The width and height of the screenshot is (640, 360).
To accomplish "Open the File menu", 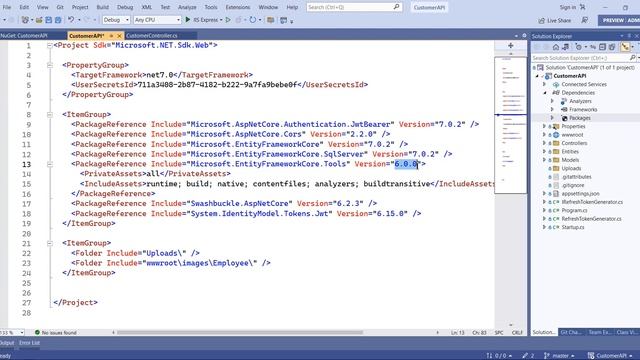I will pyautogui.click(x=7, y=7).
